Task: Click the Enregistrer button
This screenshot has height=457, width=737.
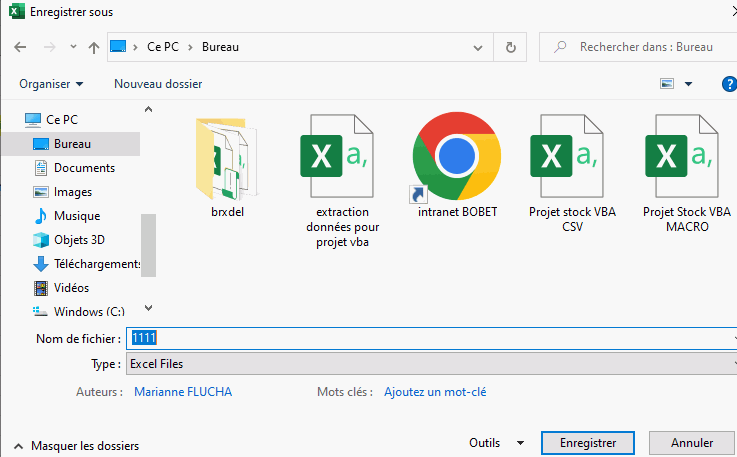Action: [x=587, y=442]
